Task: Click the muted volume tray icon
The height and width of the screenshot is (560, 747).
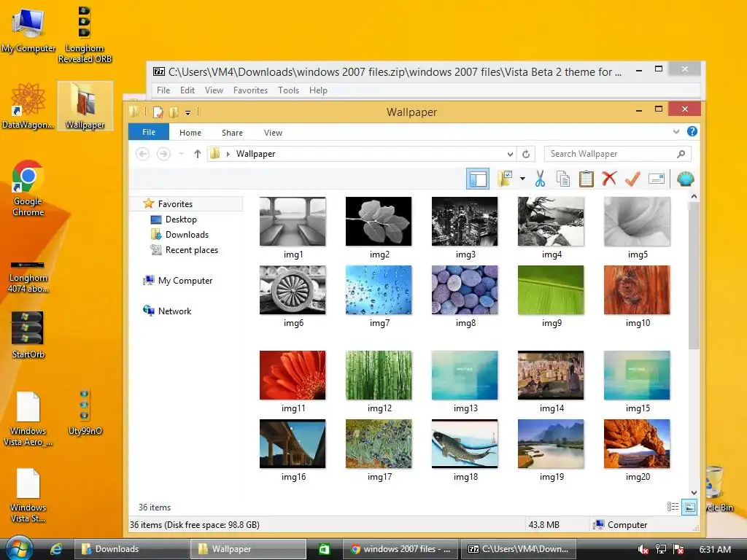Action: coord(643,550)
